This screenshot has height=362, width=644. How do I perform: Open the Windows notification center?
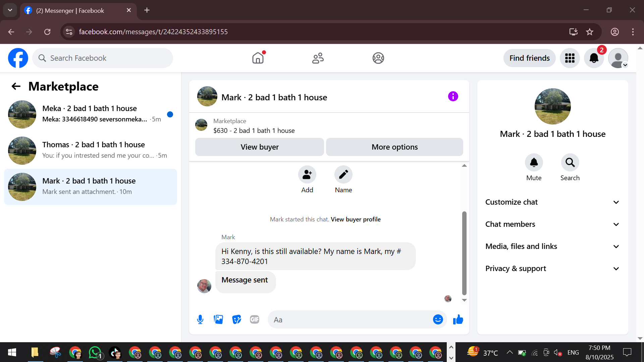627,352
